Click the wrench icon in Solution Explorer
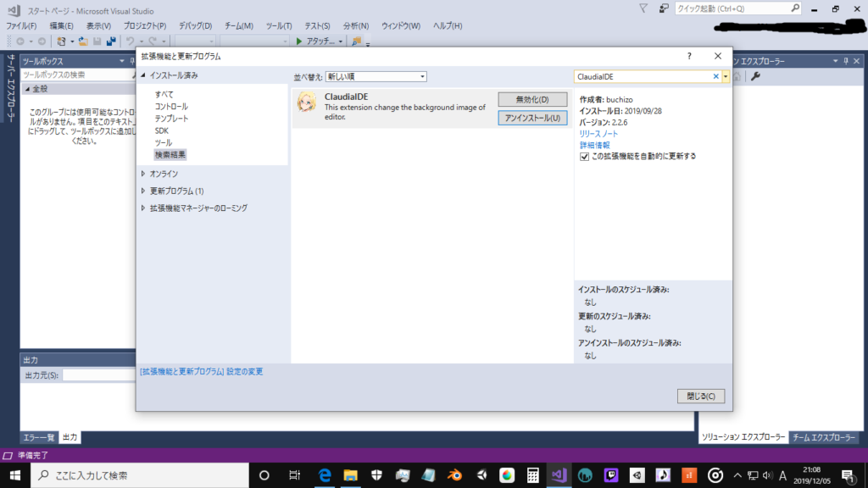Screen dimensions: 868x488 pos(755,76)
